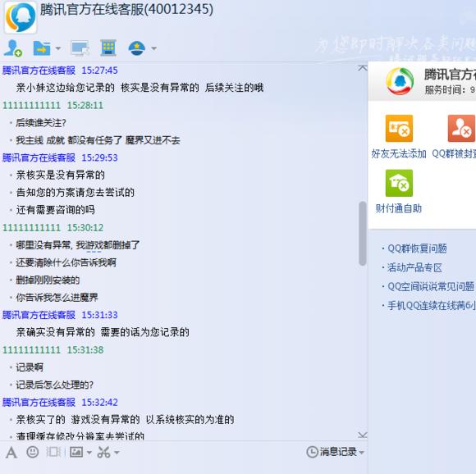Expand the send file dropdown arrow
The height and width of the screenshot is (474, 476).
[58, 48]
